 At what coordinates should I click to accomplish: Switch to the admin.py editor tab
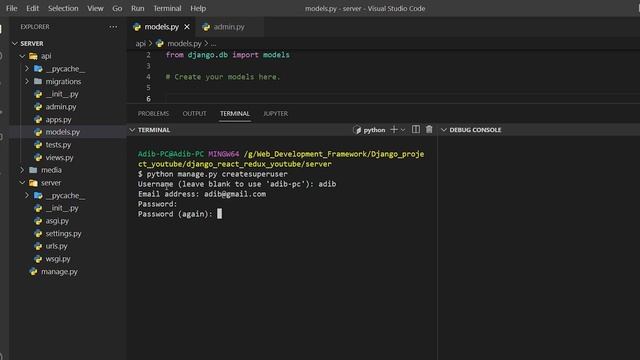point(229,27)
